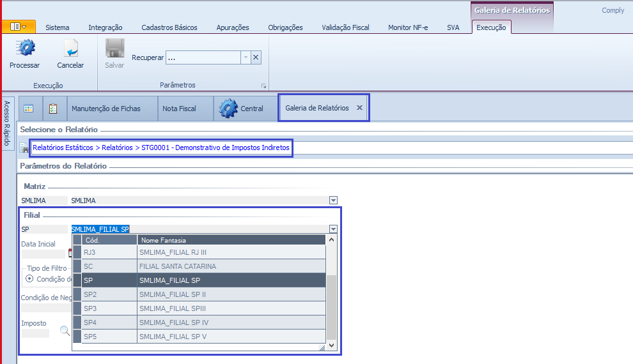Viewport: 633px width, 364px height.
Task: Click the magnifier icon next to Imposto
Action: click(65, 331)
